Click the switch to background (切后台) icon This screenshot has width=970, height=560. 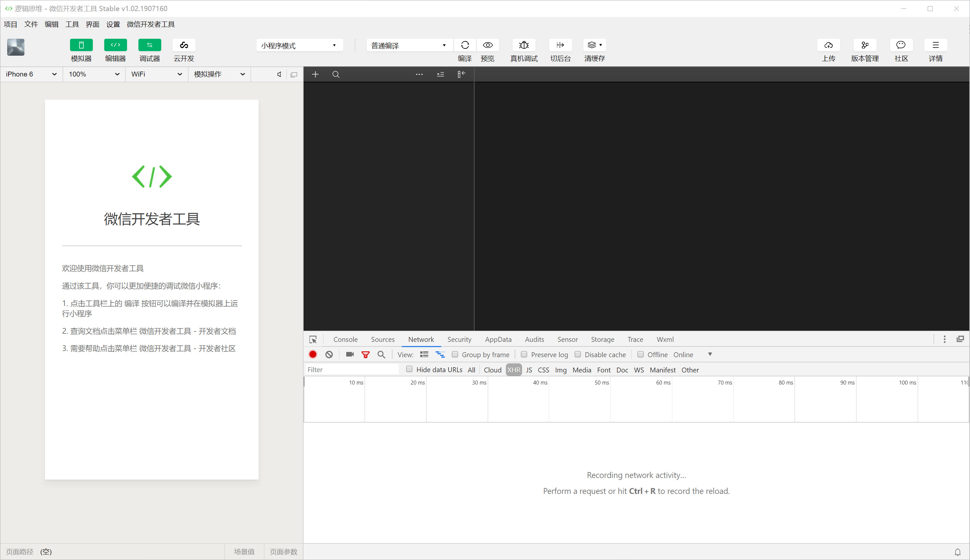pyautogui.click(x=560, y=45)
